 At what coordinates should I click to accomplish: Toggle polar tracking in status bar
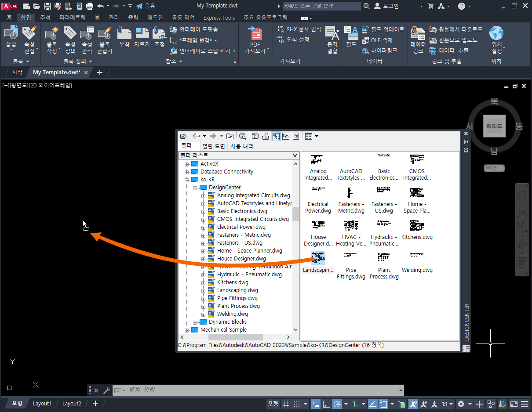point(337,404)
